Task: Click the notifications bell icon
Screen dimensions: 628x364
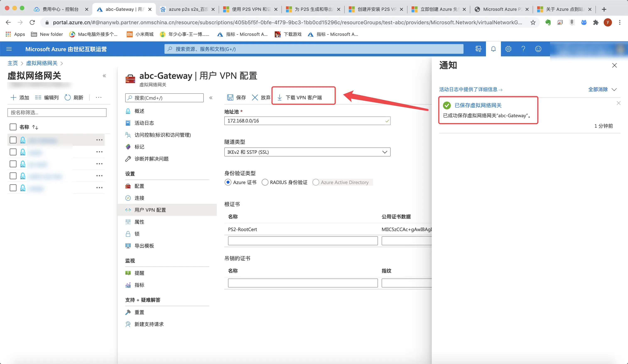Action: pyautogui.click(x=493, y=49)
